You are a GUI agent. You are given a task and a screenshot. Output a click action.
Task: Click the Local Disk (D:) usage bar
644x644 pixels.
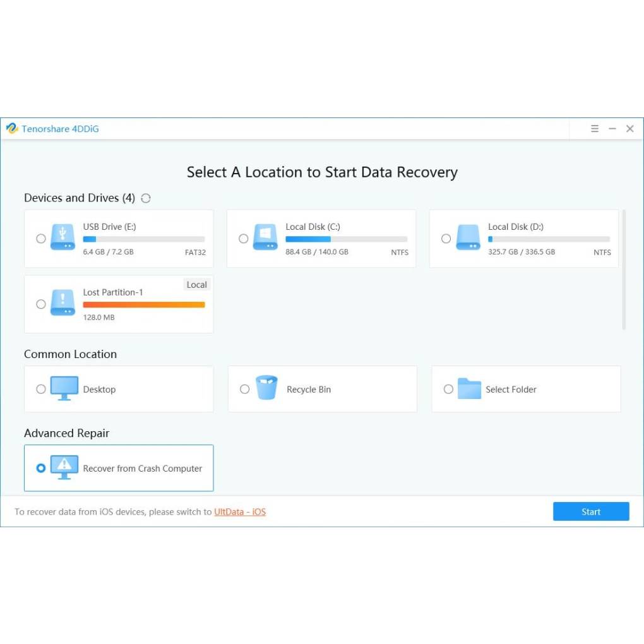tap(549, 239)
